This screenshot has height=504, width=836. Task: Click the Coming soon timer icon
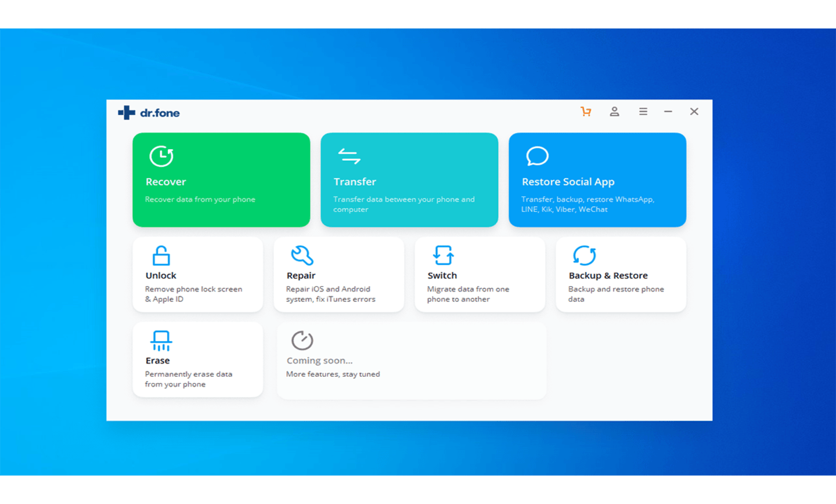[302, 340]
